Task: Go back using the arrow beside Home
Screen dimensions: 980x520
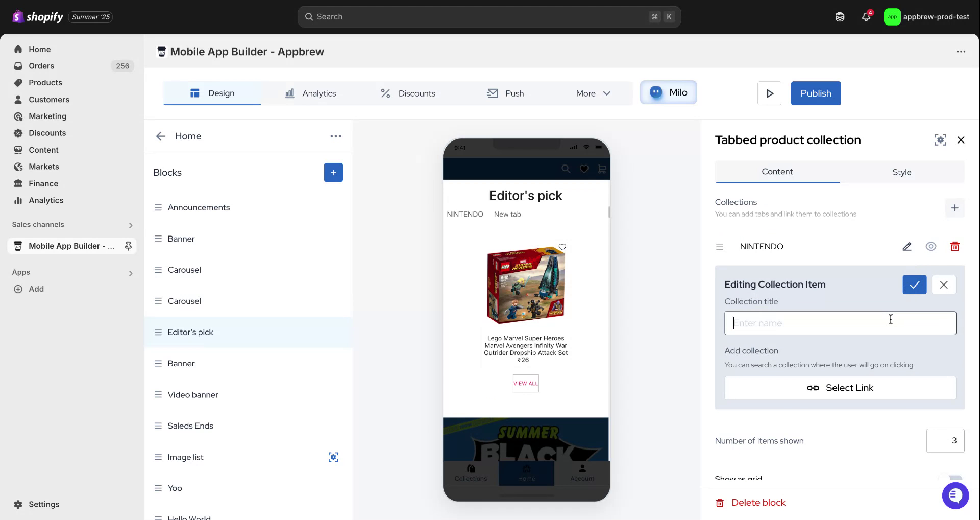Action: click(161, 136)
